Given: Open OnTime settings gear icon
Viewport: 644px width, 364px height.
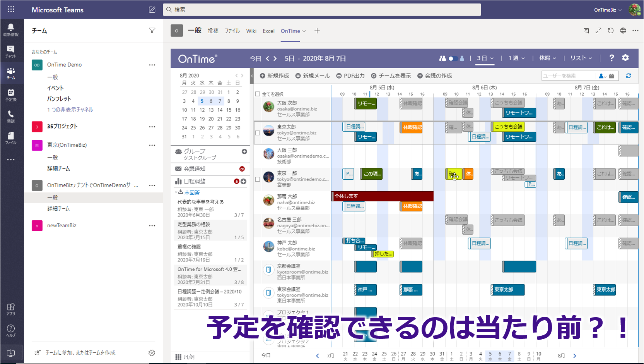Looking at the screenshot, I should [x=625, y=58].
